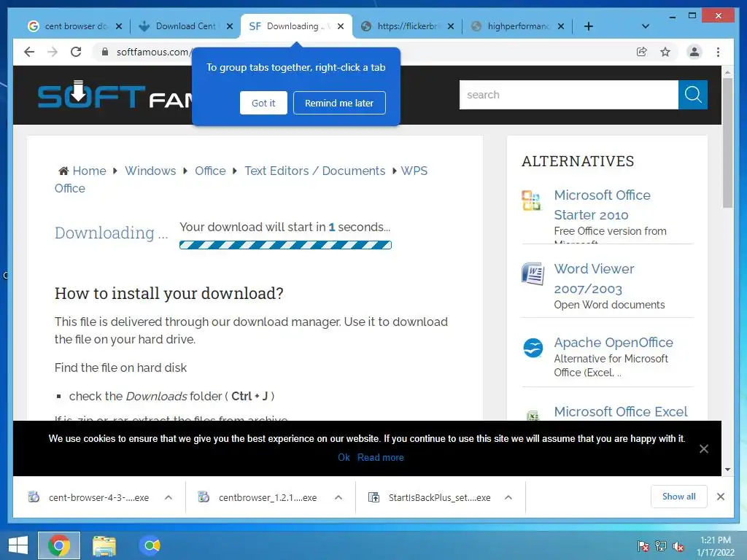Open a new tab with the plus button
The image size is (747, 560).
(x=589, y=26)
